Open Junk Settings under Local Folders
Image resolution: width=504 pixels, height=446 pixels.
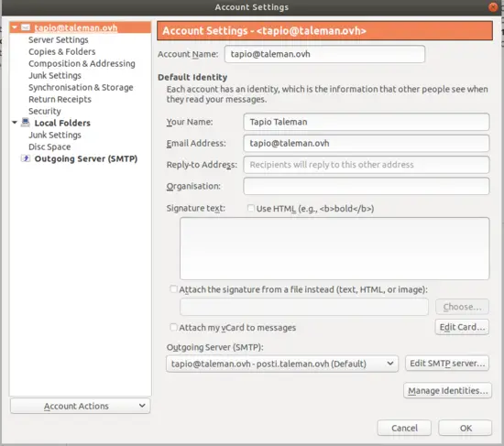coord(55,135)
